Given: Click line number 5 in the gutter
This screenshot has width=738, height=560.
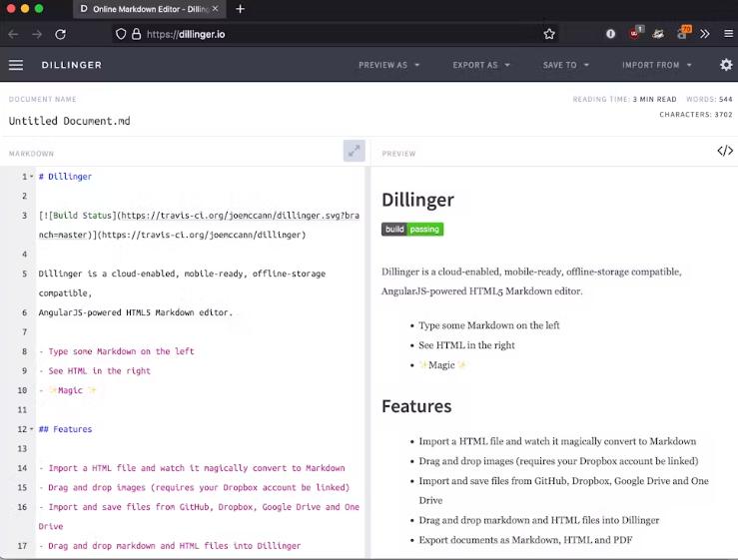Looking at the screenshot, I should [x=25, y=274].
